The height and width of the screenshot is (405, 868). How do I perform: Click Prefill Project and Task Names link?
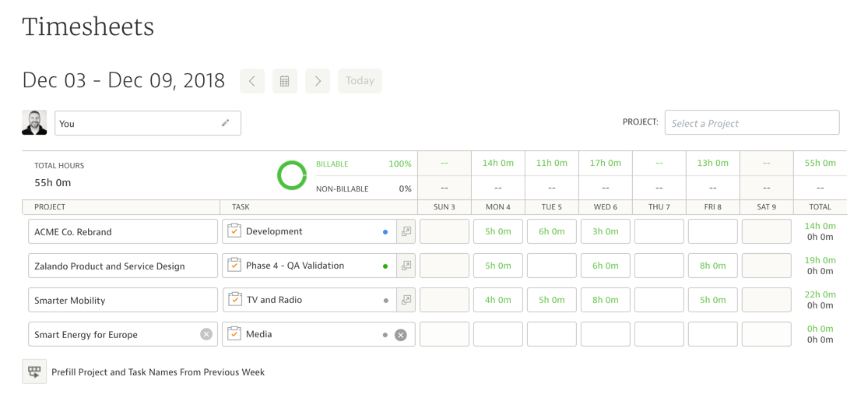[x=158, y=372]
